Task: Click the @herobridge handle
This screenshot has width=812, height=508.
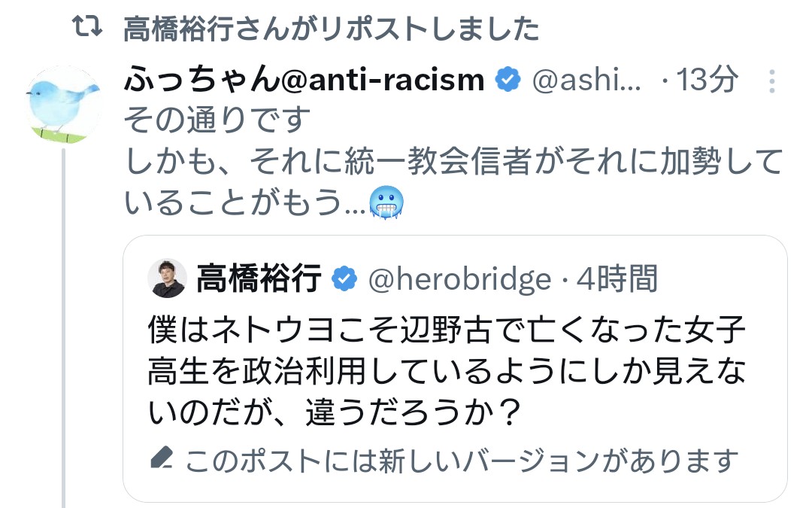Action: coord(459,279)
